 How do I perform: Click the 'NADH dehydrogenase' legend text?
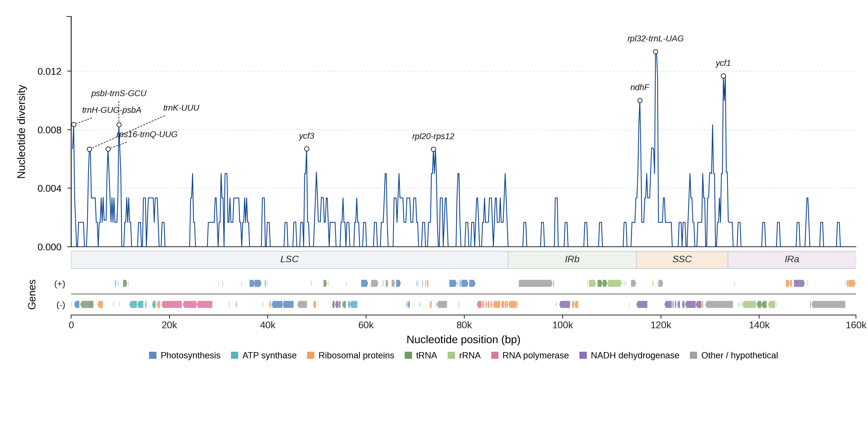635,355
